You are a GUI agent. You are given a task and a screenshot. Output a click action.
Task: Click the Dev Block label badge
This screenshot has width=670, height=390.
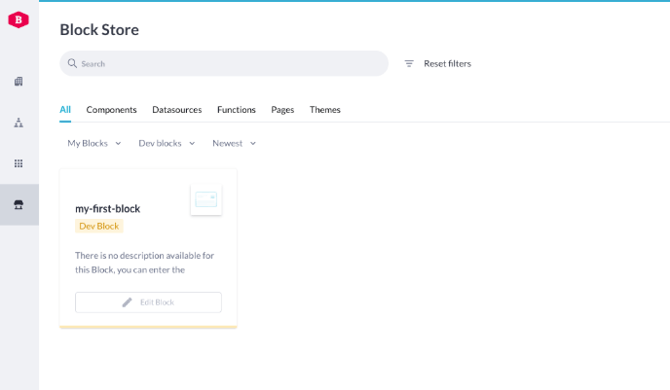click(x=99, y=226)
